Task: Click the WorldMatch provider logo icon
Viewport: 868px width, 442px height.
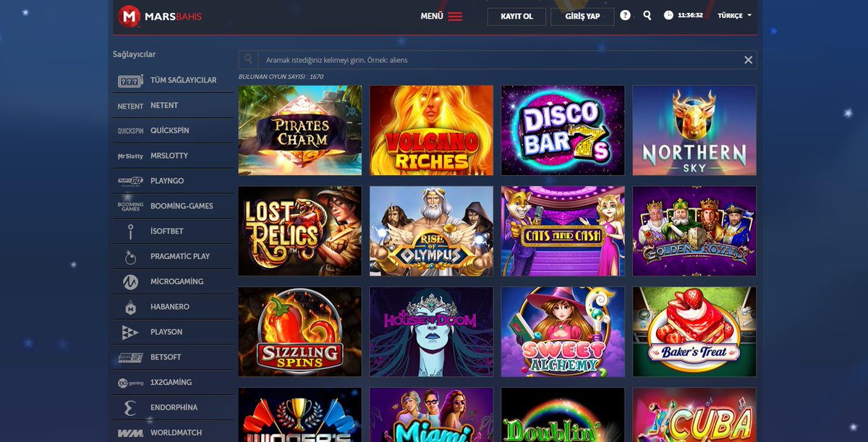Action: 130,433
